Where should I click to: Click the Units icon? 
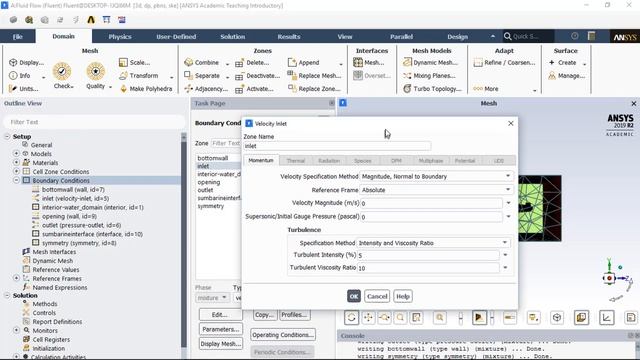point(13,89)
